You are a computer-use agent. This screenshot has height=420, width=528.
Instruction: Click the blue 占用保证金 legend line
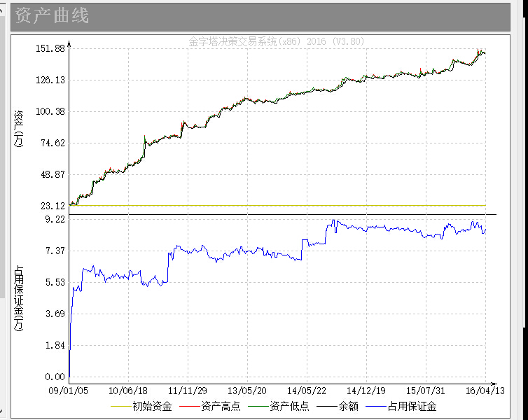[x=376, y=407]
